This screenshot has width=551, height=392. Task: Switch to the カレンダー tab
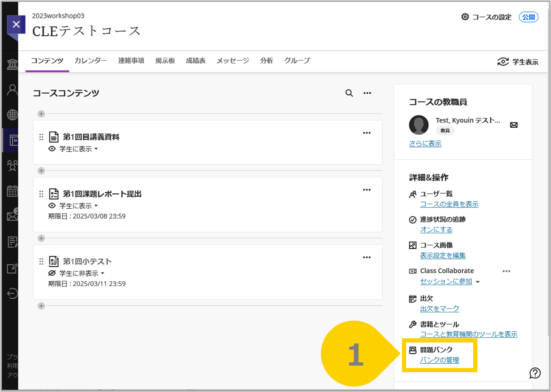click(x=91, y=61)
